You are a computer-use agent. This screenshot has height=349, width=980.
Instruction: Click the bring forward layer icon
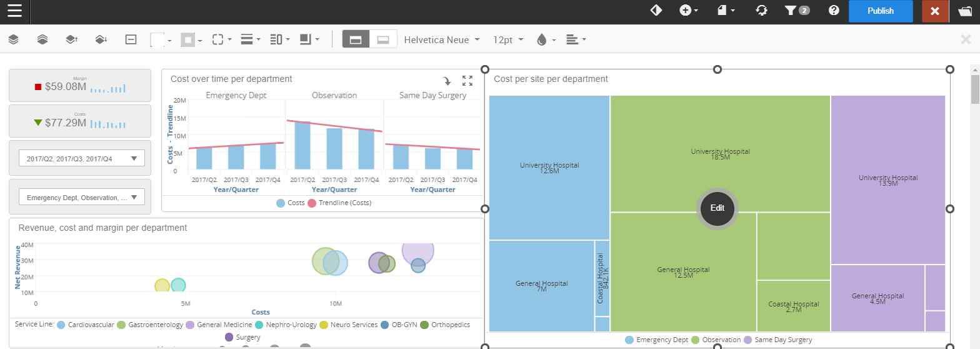[71, 39]
